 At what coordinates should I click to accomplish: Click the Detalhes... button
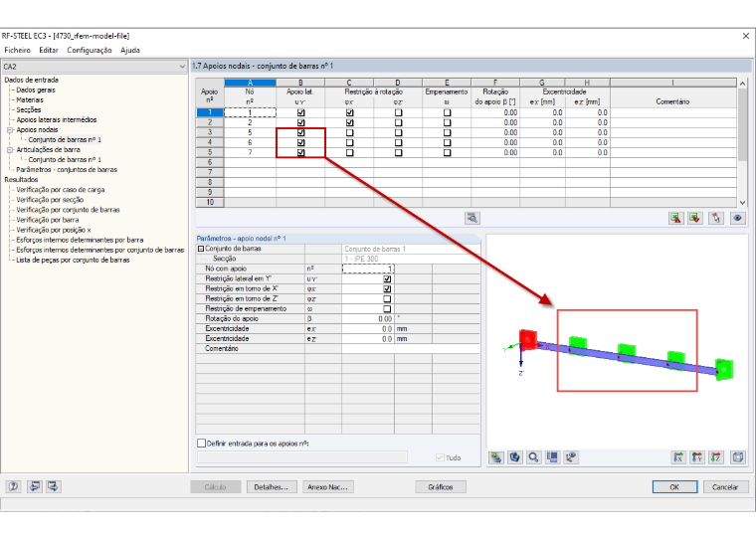pyautogui.click(x=272, y=487)
